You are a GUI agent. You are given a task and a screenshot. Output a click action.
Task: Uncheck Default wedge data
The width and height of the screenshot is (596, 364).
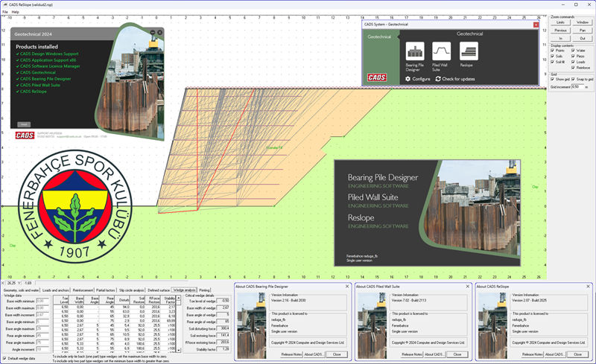[x=4, y=358]
